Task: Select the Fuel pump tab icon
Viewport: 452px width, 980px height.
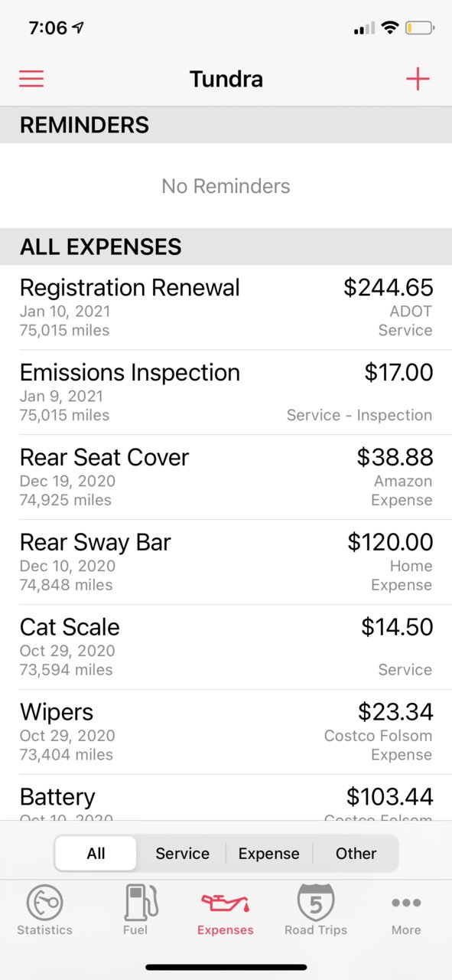Action: (135, 903)
